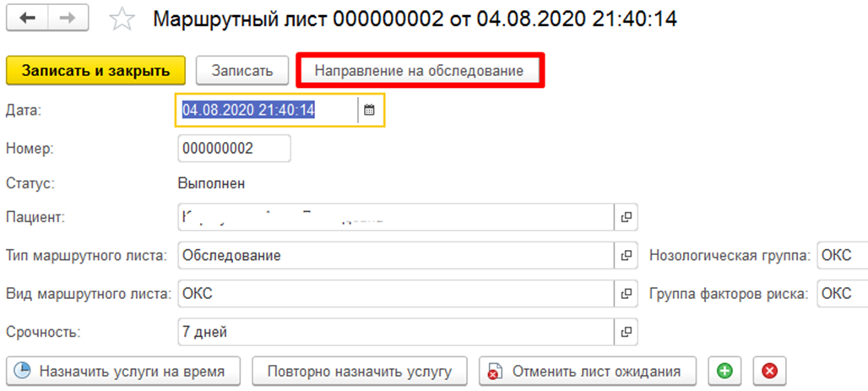Image resolution: width=868 pixels, height=391 pixels.
Task: Open Тип маршрутного листа selection icon
Action: (626, 255)
